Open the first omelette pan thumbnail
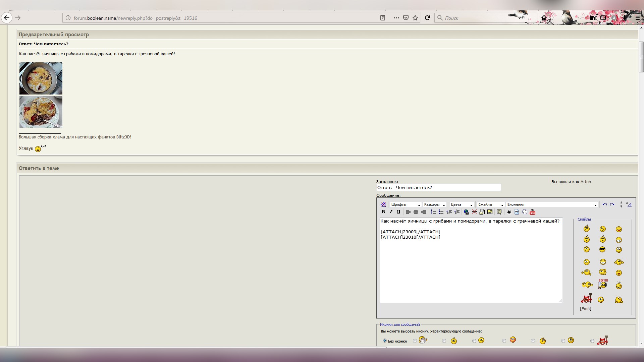This screenshot has width=644, height=362. pos(41,78)
